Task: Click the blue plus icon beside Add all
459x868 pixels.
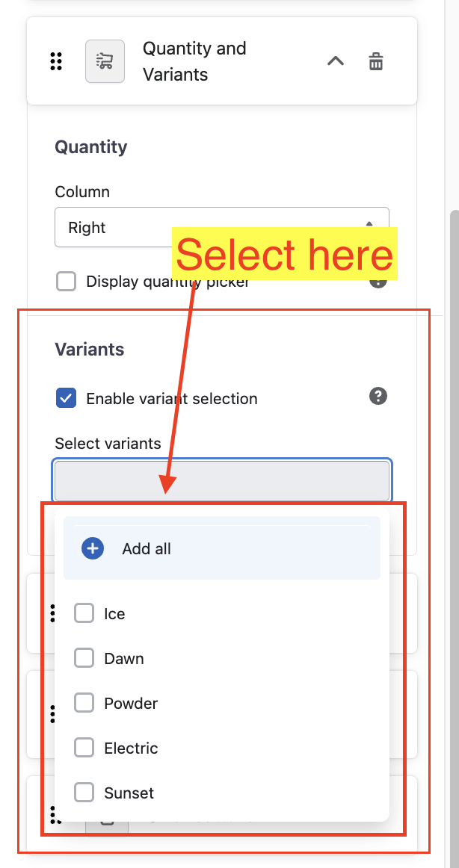Action: pos(93,548)
